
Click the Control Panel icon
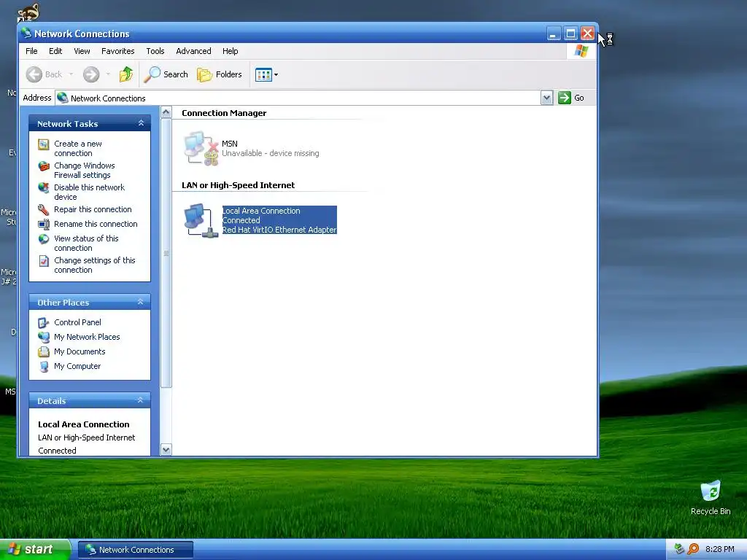click(43, 323)
